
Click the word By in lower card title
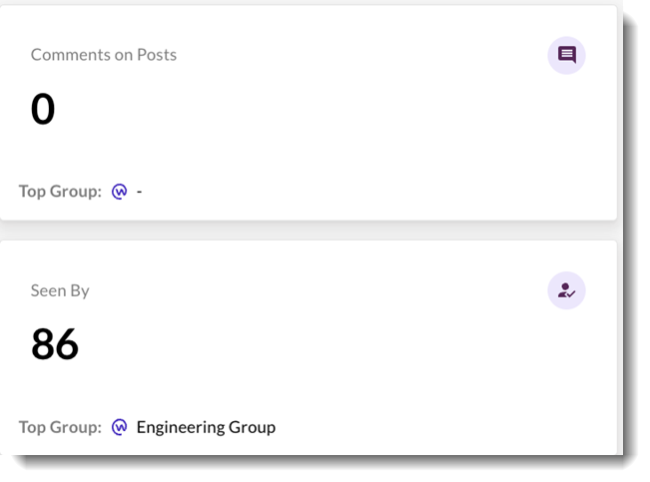tap(79, 291)
